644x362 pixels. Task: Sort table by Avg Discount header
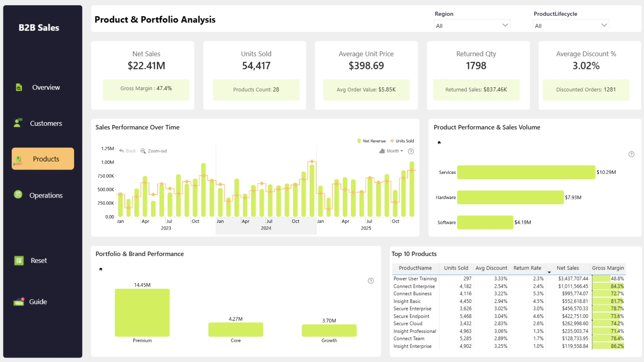pos(491,268)
